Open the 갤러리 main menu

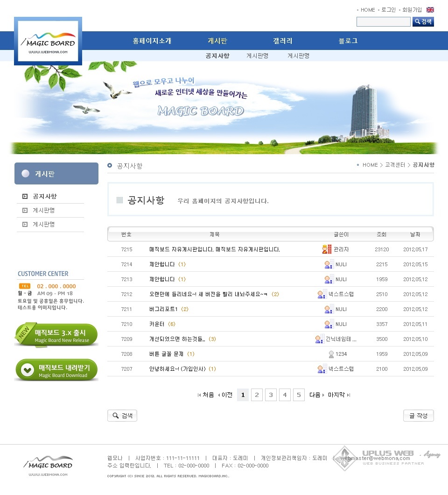(283, 41)
